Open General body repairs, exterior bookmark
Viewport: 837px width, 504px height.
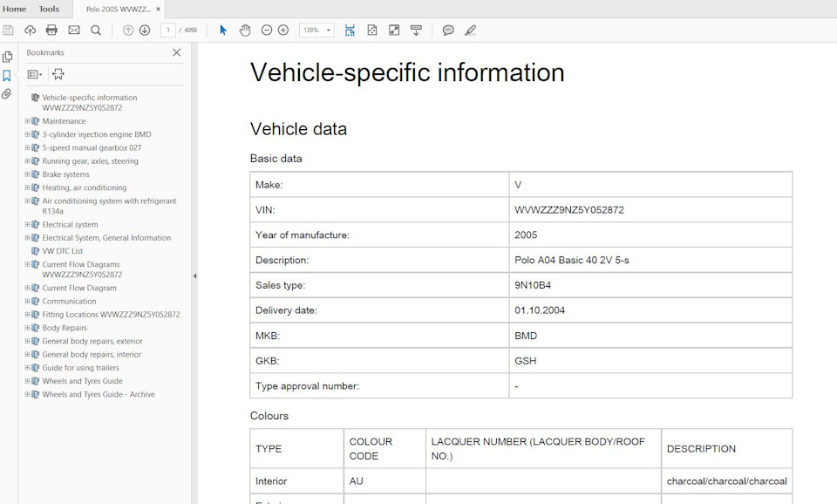tap(92, 341)
